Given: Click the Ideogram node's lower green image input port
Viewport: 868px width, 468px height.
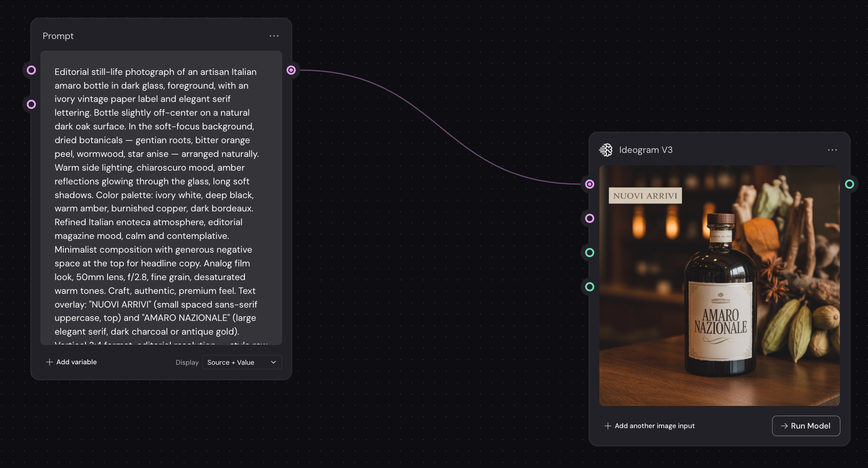Looking at the screenshot, I should tap(589, 287).
